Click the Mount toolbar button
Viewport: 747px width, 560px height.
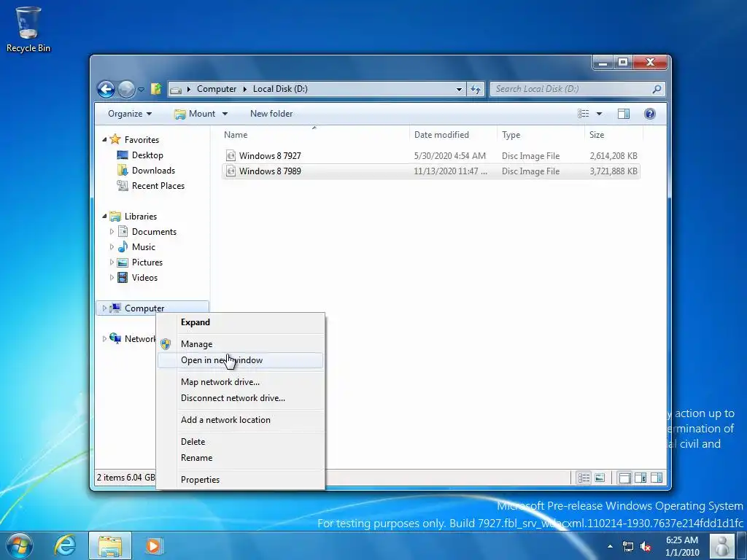(196, 114)
